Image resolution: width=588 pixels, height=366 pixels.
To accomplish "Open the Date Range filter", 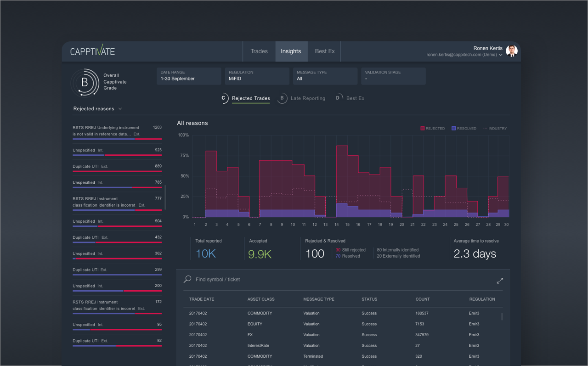I will [189, 76].
